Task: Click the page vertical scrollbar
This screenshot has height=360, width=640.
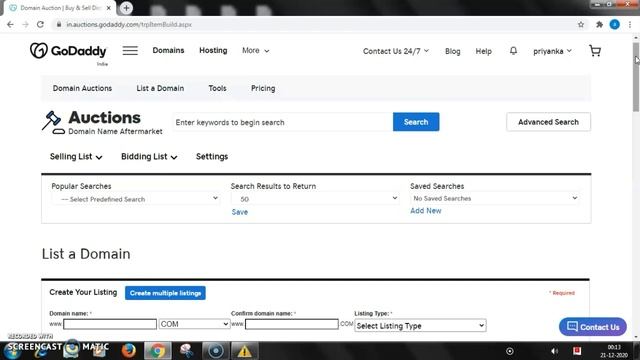Action: (x=636, y=76)
